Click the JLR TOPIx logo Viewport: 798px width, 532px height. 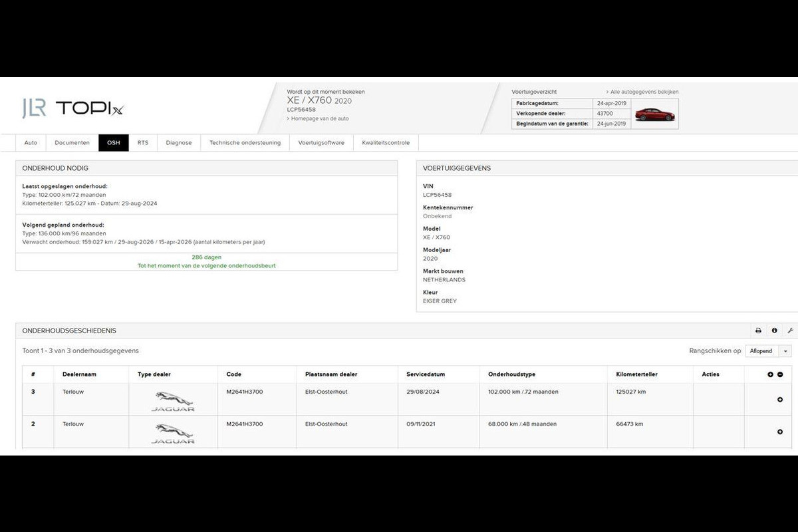click(73, 108)
